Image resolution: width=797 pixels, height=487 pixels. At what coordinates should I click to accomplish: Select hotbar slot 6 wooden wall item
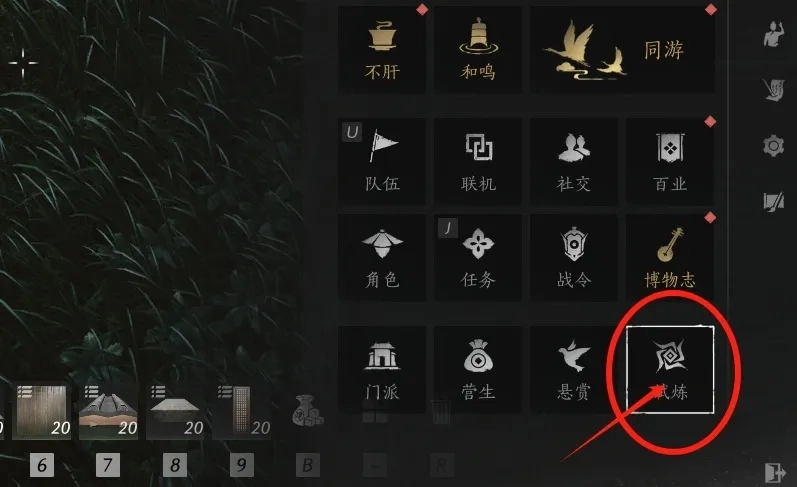[x=42, y=412]
